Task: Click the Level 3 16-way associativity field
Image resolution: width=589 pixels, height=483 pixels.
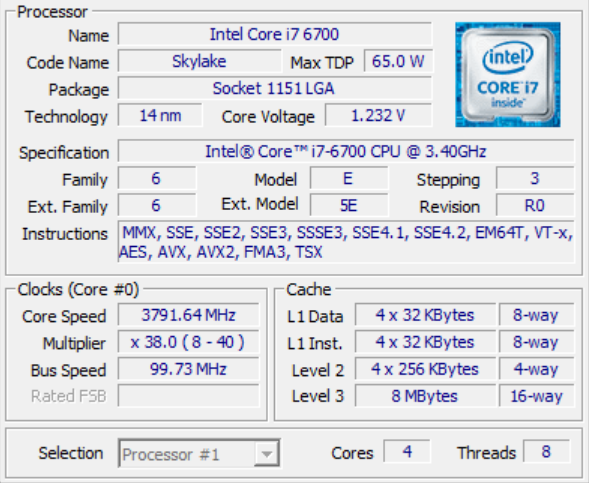Action: tap(536, 395)
